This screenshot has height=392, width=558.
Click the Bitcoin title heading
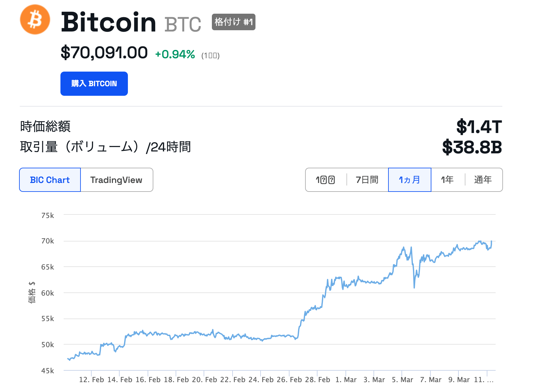(x=108, y=22)
